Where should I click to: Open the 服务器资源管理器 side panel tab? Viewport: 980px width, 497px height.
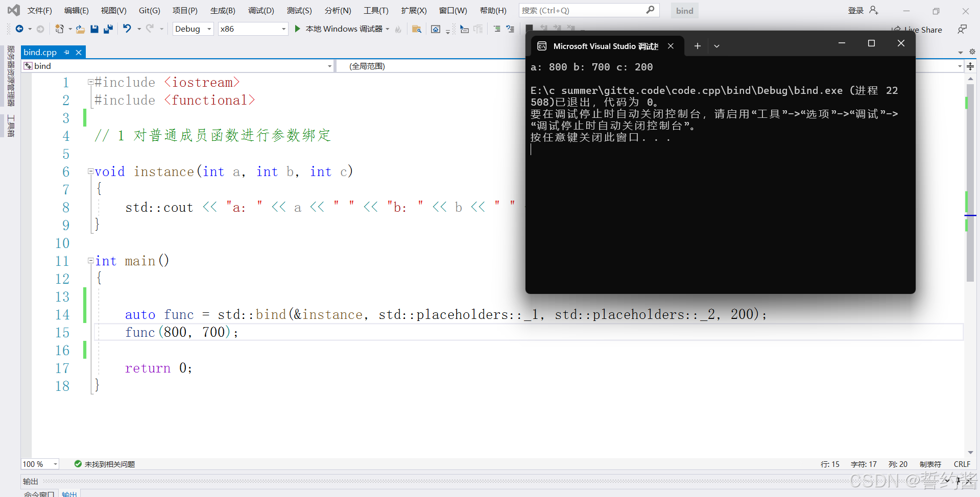pos(11,76)
